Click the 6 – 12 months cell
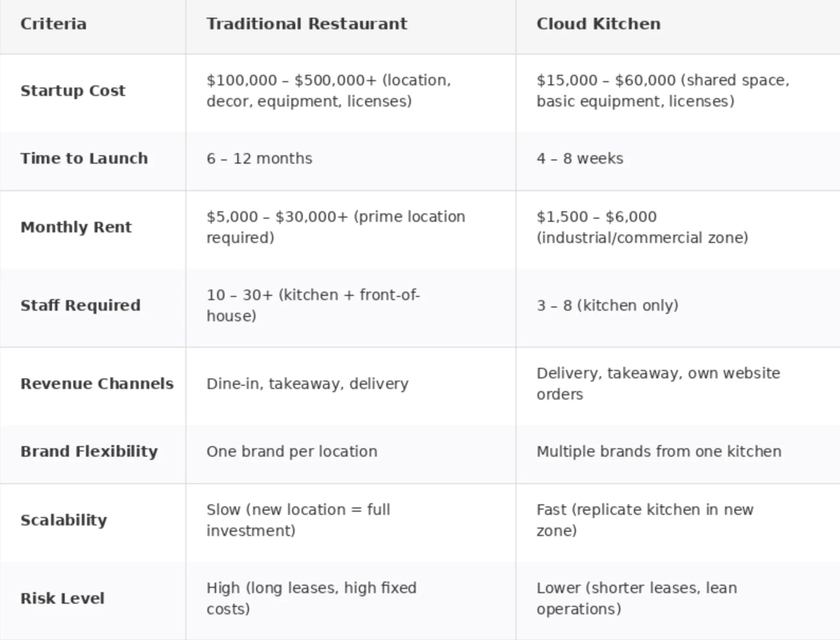The image size is (840, 640). coord(259,158)
